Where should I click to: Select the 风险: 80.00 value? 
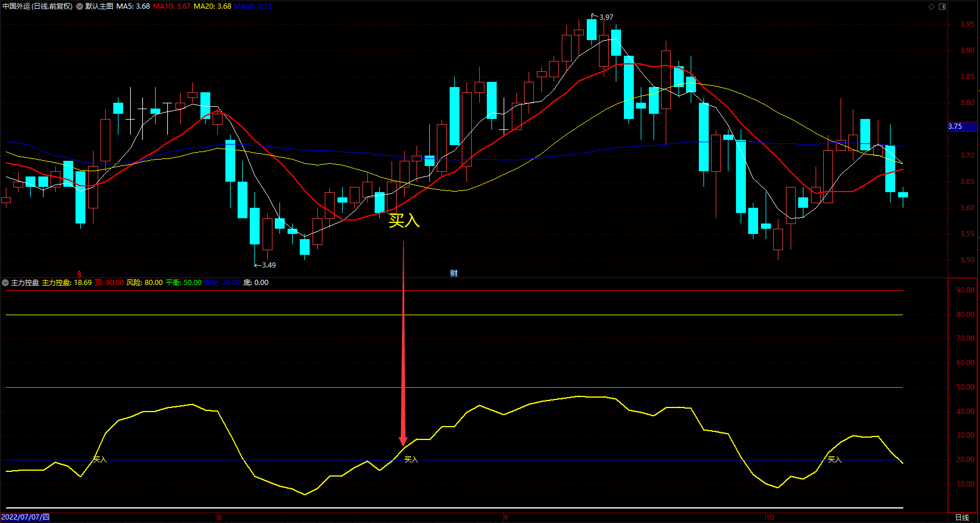click(x=145, y=283)
